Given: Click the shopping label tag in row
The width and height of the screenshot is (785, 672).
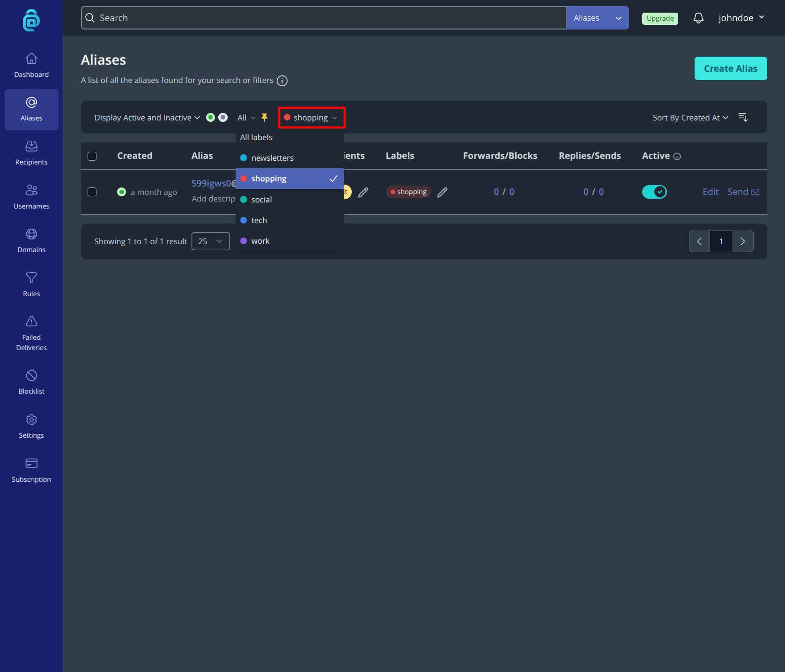Looking at the screenshot, I should pos(408,192).
